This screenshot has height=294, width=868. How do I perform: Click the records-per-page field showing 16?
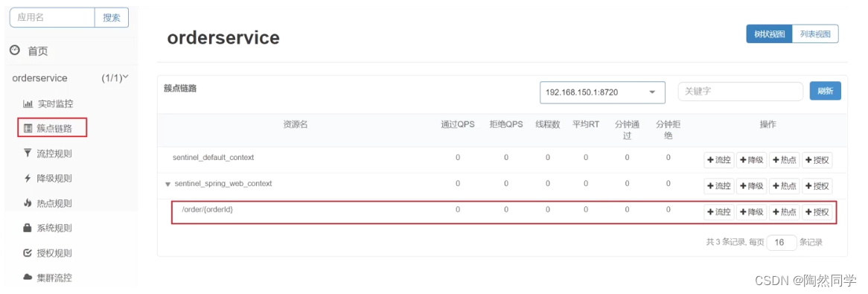[782, 243]
